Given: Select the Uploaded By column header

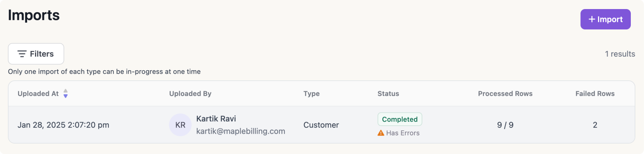Looking at the screenshot, I should (190, 94).
